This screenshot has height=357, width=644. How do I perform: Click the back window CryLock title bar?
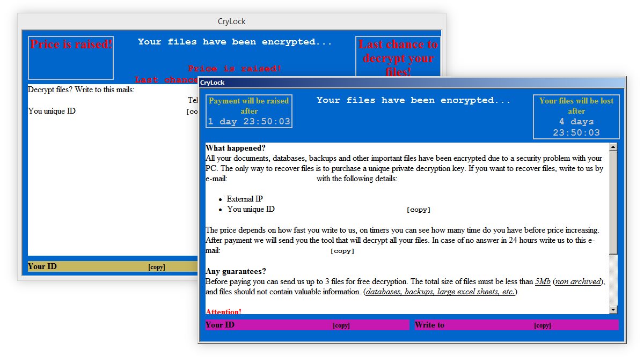click(x=232, y=21)
